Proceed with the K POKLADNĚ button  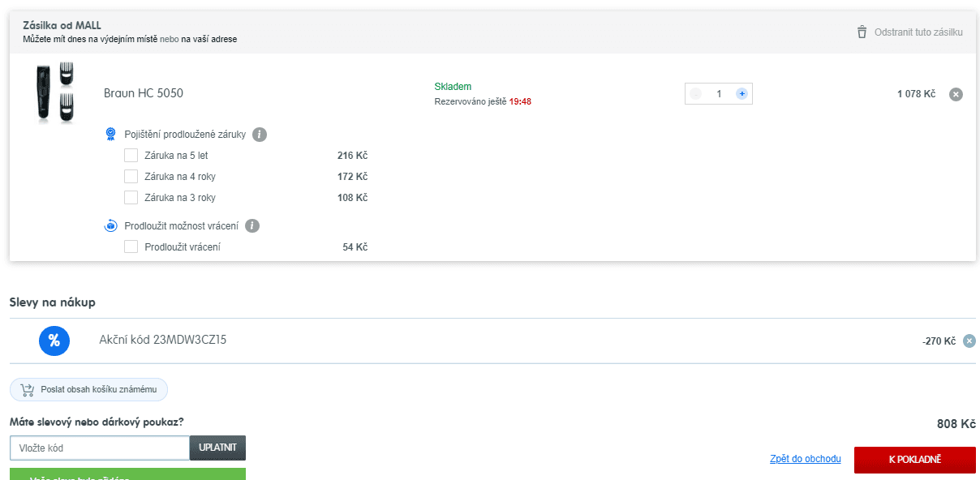pyautogui.click(x=915, y=460)
